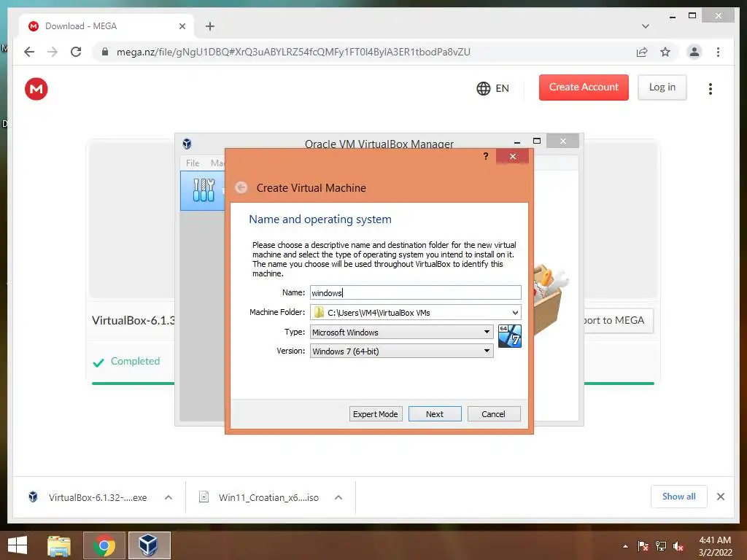Click the VirtualBox Manager Tools icon
747x560 pixels.
[x=204, y=190]
